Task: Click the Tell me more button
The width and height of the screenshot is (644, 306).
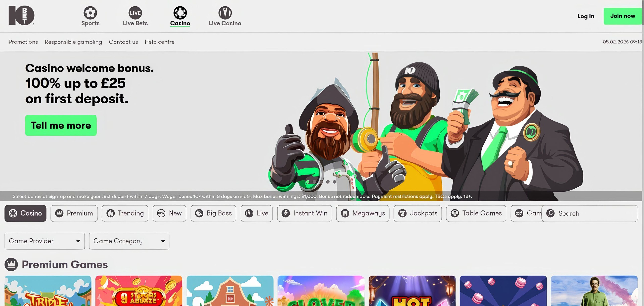Action: pyautogui.click(x=61, y=125)
